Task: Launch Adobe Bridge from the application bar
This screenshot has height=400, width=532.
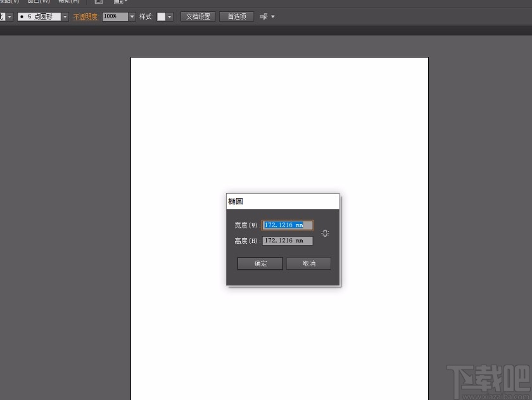Action: point(98,2)
